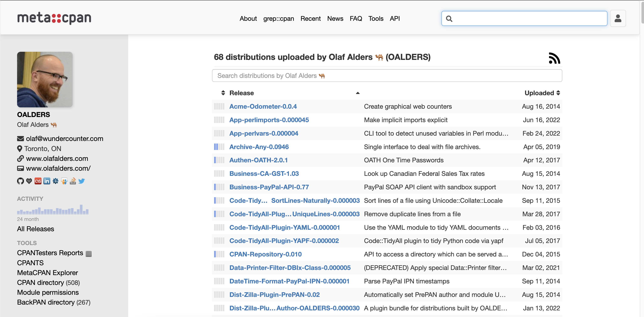Click the Twitter bird icon
The height and width of the screenshot is (317, 644).
tap(81, 181)
